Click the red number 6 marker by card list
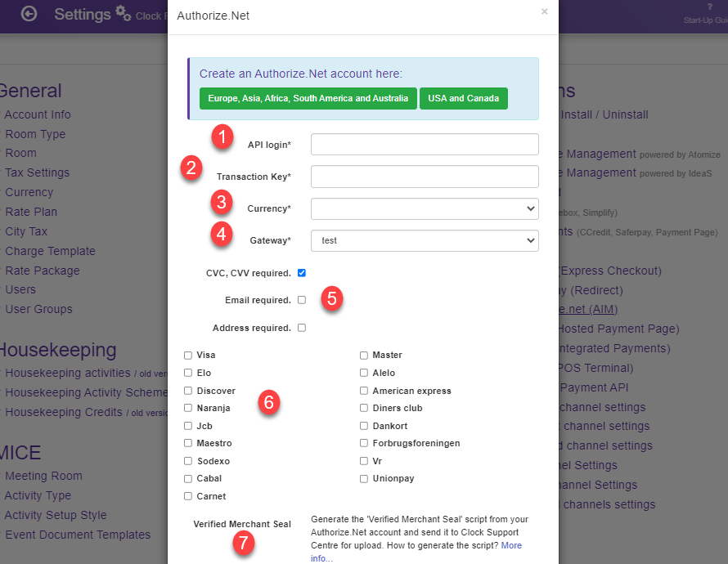728x564 pixels. 269,403
